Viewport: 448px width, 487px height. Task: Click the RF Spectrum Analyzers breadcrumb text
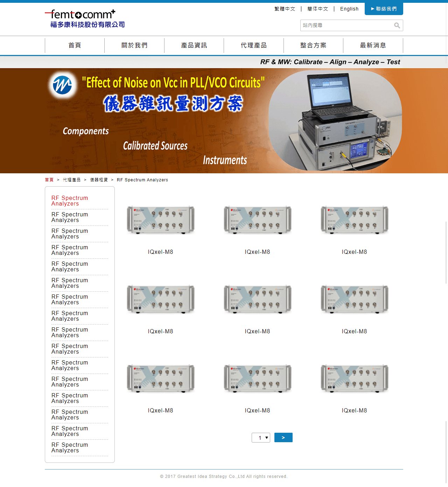[x=142, y=180]
